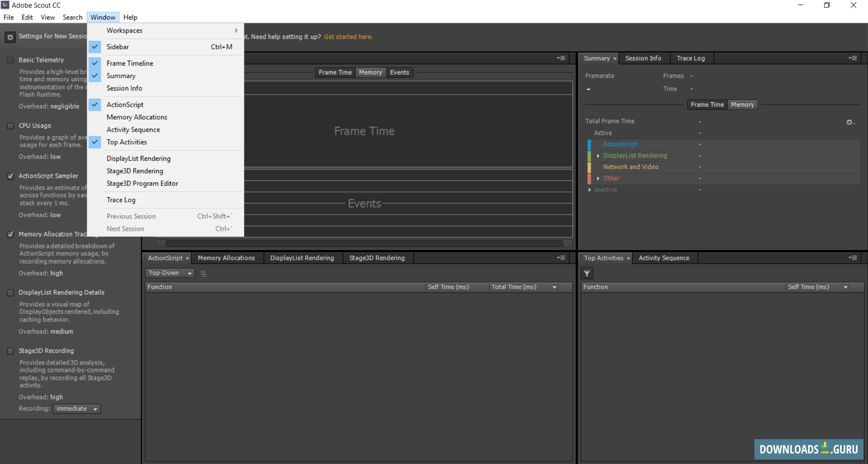This screenshot has height=464, width=868.
Task: Open the File menu
Action: pyautogui.click(x=9, y=17)
